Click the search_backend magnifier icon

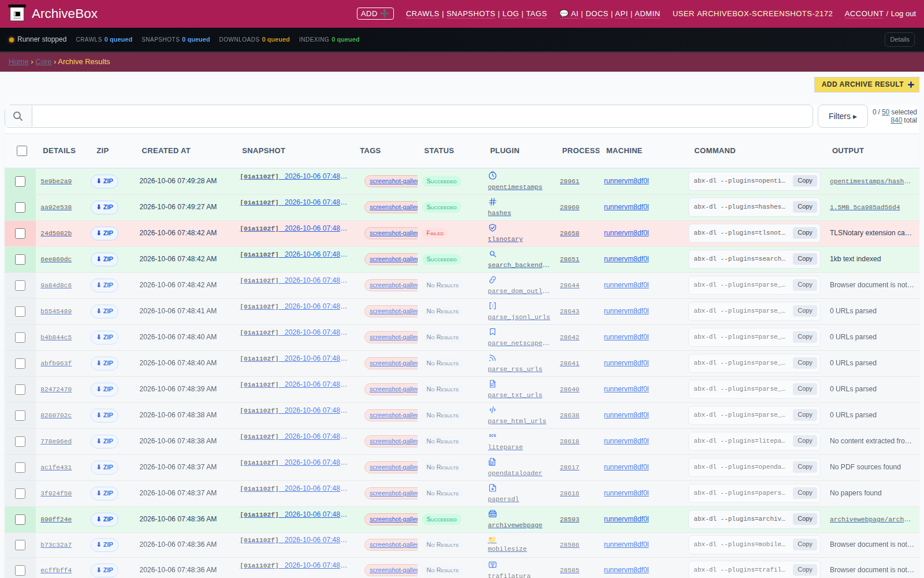tap(493, 254)
